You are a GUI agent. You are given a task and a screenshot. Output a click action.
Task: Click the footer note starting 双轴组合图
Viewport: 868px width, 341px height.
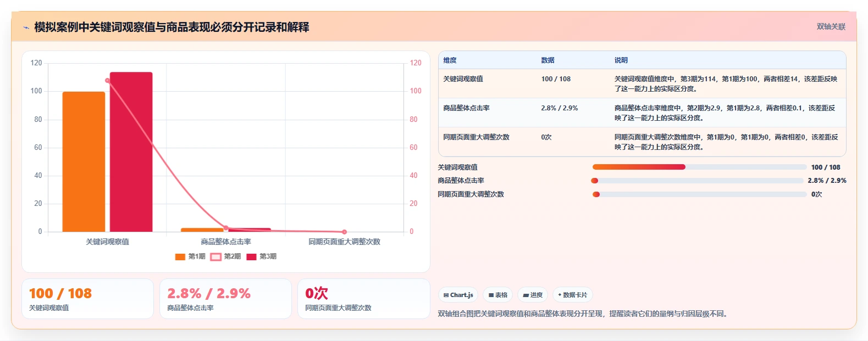pos(584,314)
